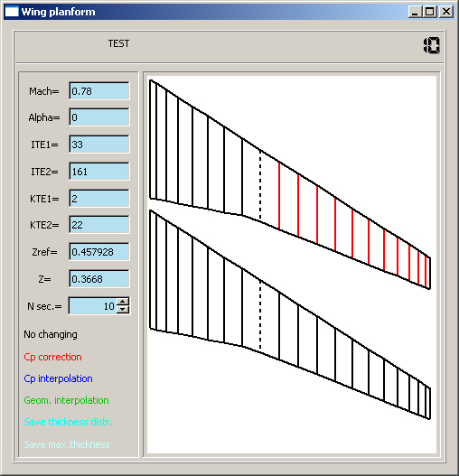
Task: Select the Z value field
Action: coord(99,278)
